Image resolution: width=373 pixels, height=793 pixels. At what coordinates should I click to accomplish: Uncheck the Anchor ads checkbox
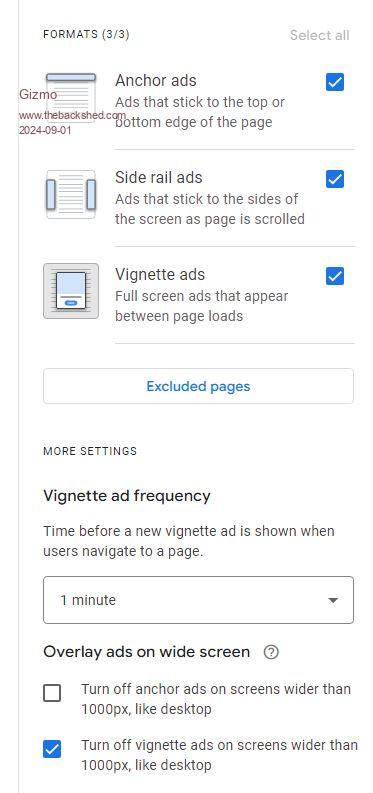pos(335,82)
